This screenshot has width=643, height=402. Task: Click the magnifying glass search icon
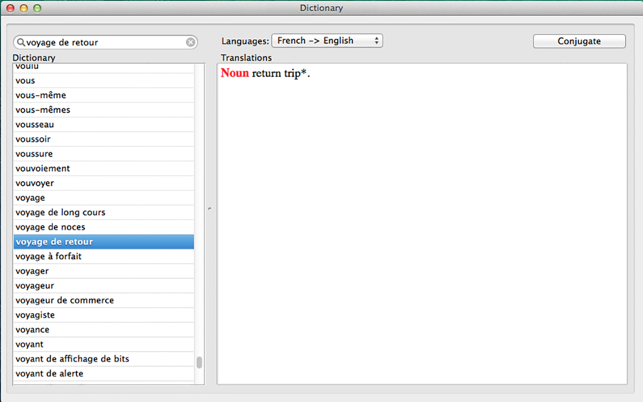21,42
